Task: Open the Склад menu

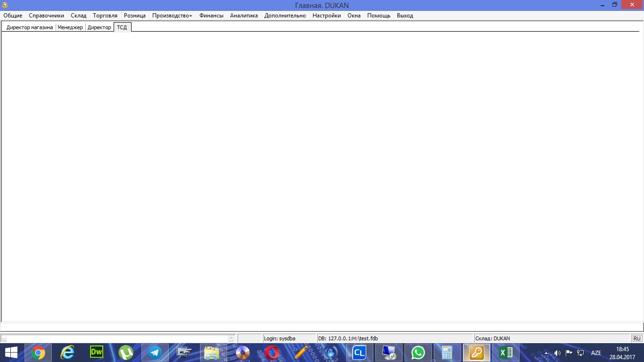Action: coord(78,16)
